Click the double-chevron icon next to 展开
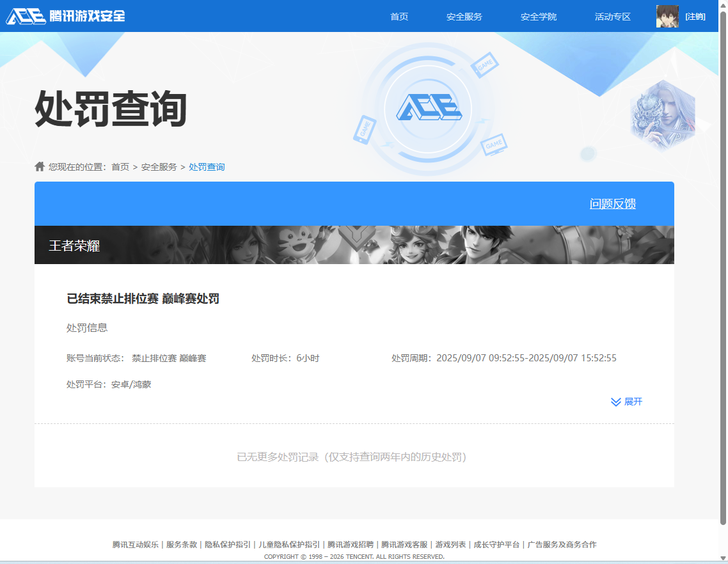Screen dimensions: 728x564 pos(615,402)
